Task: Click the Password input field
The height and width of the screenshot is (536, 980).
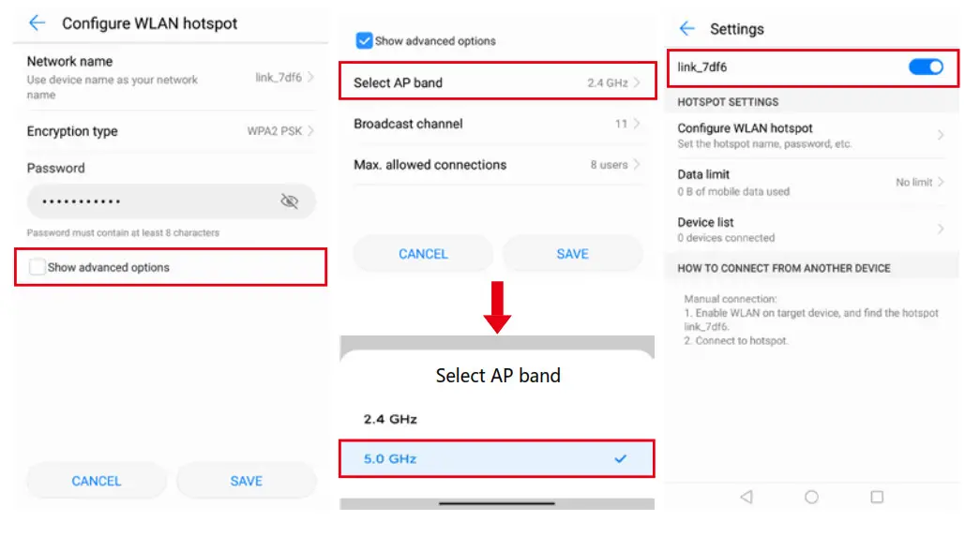Action: (150, 201)
